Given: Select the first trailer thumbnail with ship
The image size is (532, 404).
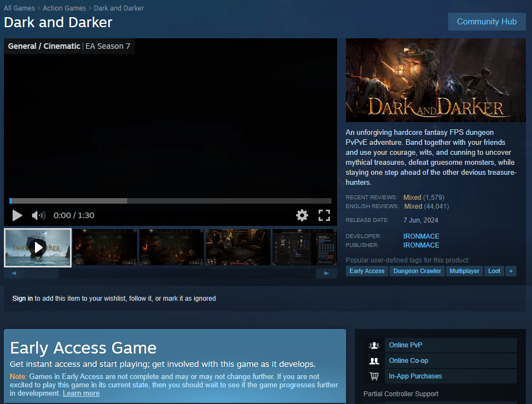Looking at the screenshot, I should (x=38, y=248).
